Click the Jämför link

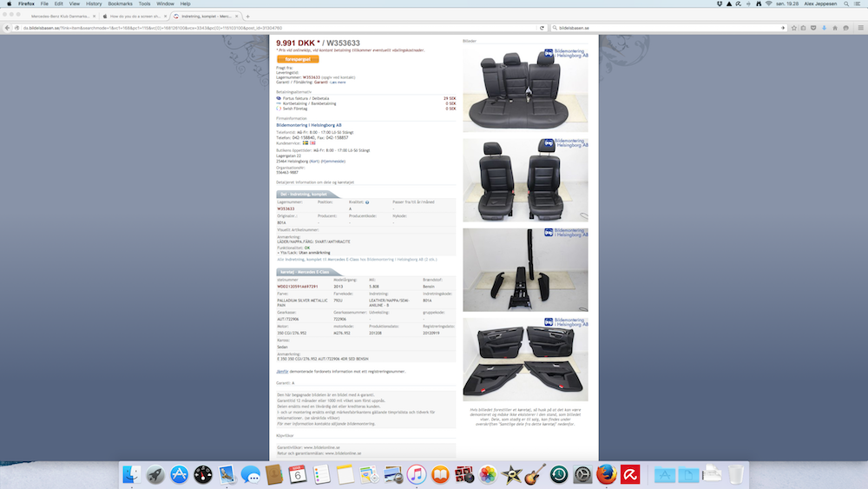tap(282, 372)
